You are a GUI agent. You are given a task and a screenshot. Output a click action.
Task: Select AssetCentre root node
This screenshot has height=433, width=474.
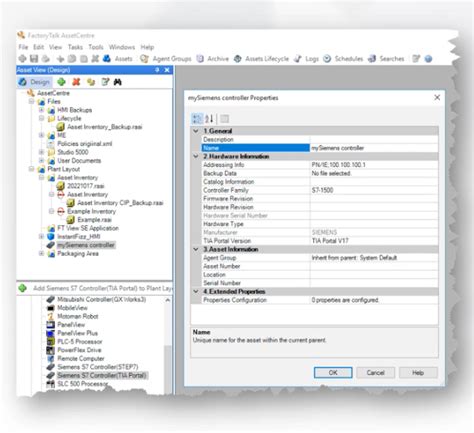[x=53, y=93]
